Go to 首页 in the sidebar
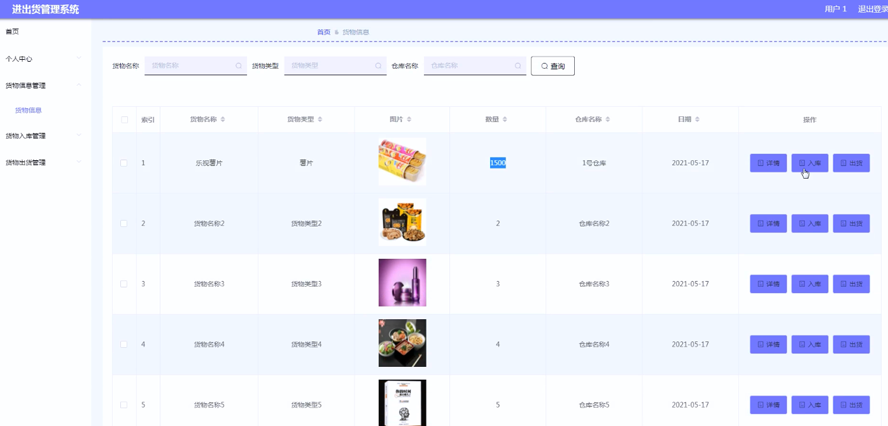This screenshot has height=426, width=888. [x=12, y=32]
